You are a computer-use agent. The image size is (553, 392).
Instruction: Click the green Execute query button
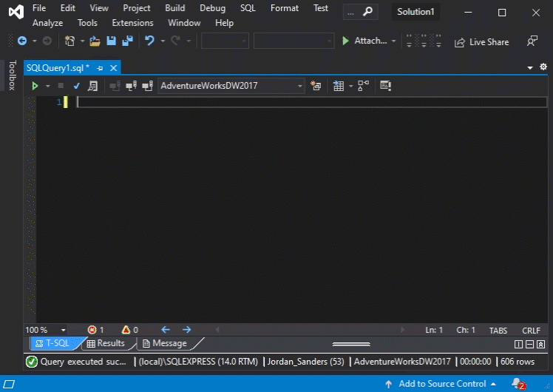34,86
